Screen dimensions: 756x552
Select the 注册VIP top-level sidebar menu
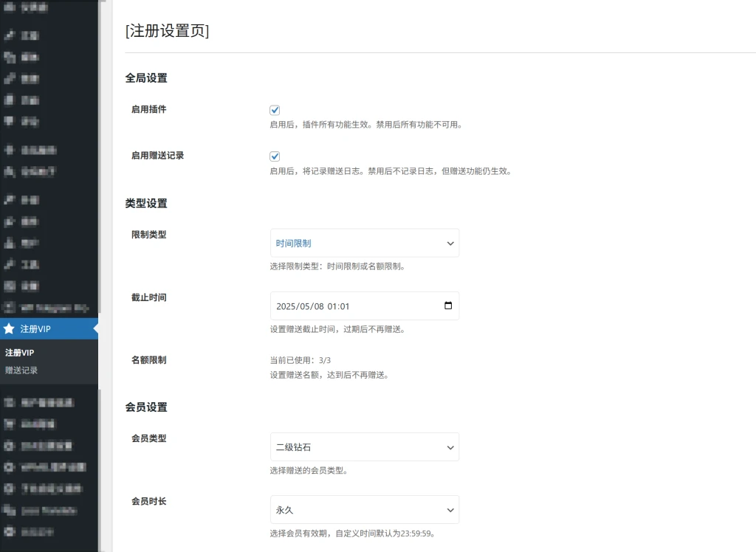(49, 329)
